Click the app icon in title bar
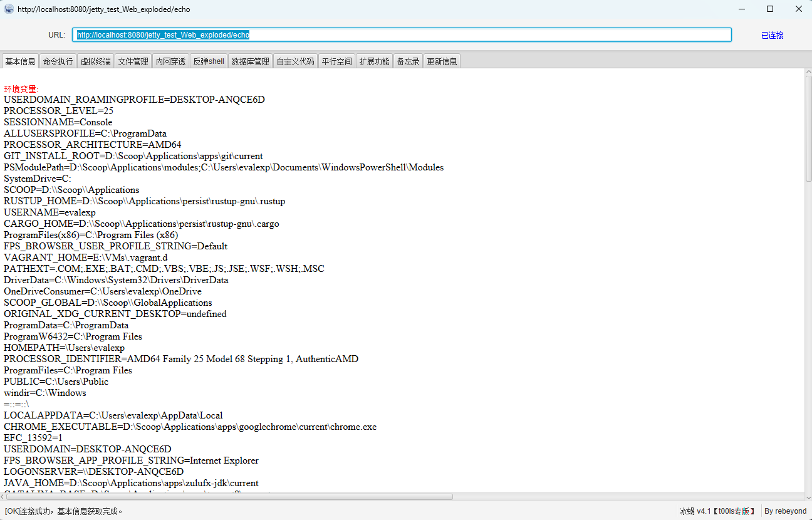This screenshot has width=812, height=520. 9,9
